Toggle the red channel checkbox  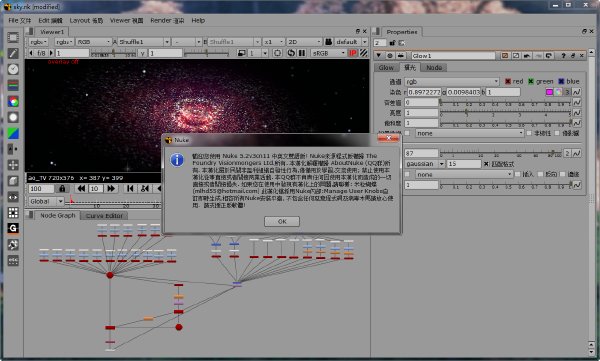pos(508,81)
